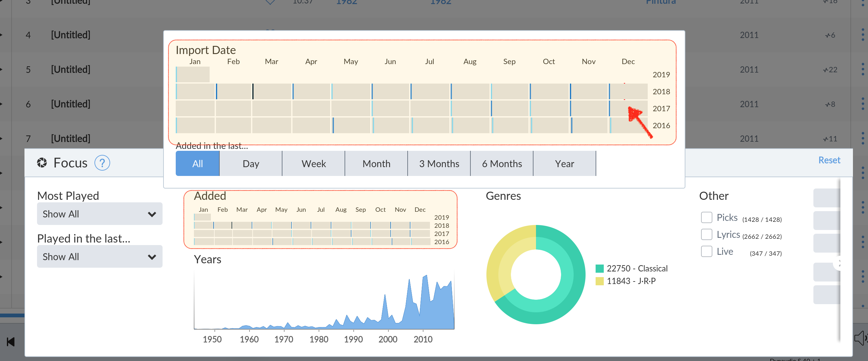This screenshot has width=868, height=361.
Task: Choose the Year filter tab
Action: click(564, 164)
